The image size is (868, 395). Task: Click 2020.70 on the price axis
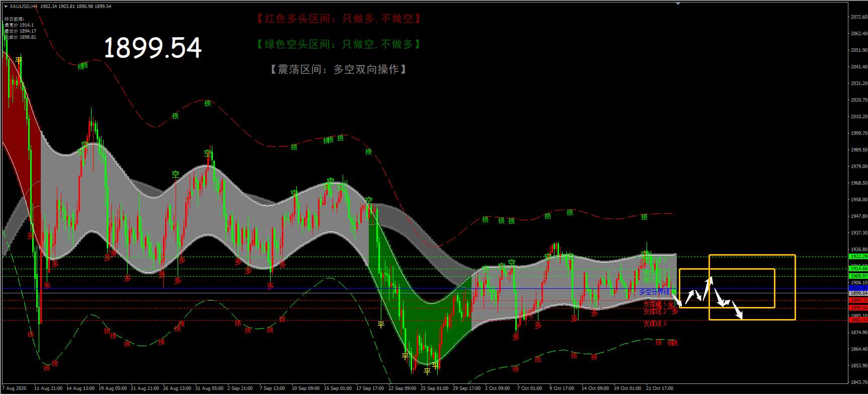click(x=858, y=100)
